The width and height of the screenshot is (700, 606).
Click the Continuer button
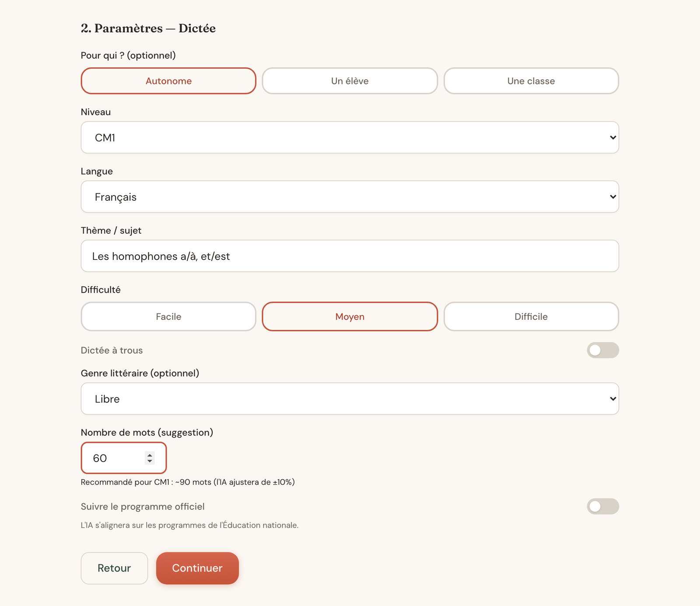coord(197,568)
